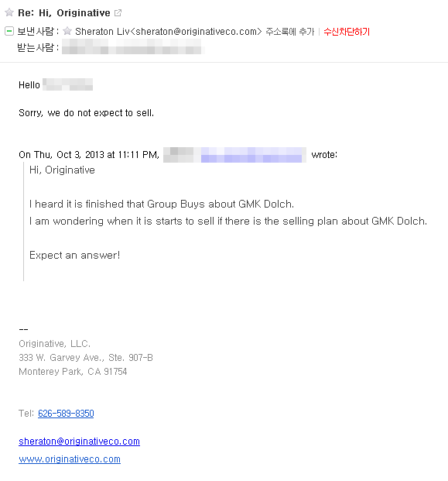The image size is (448, 481).
Task: Click the quoted text 'Hi, Originative'
Action: [62, 170]
